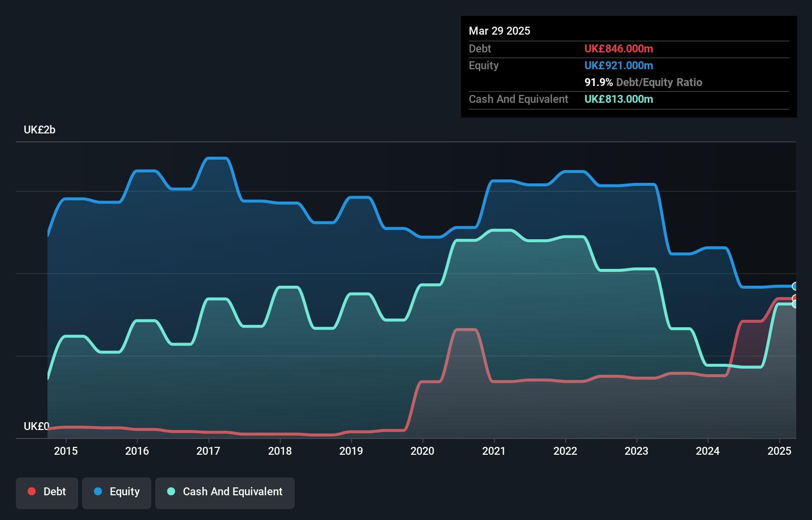Expand the Cash And Equivalent tooltip row
The width and height of the screenshot is (812, 520).
tap(518, 99)
